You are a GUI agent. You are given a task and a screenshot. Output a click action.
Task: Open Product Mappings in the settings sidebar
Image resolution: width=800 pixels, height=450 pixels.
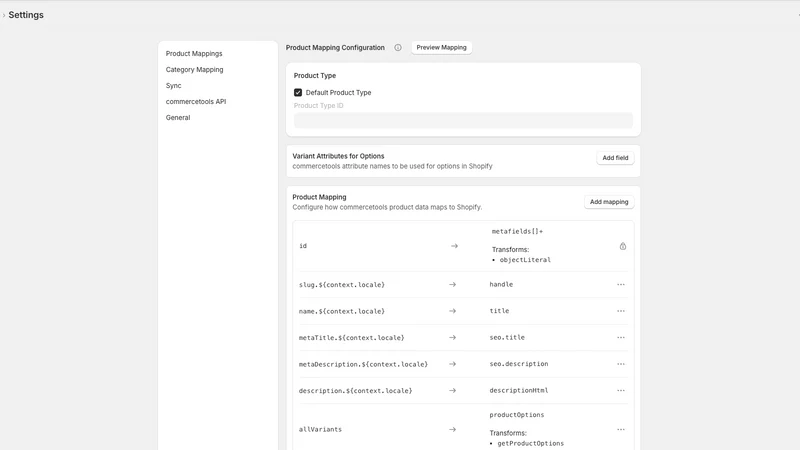coord(194,54)
